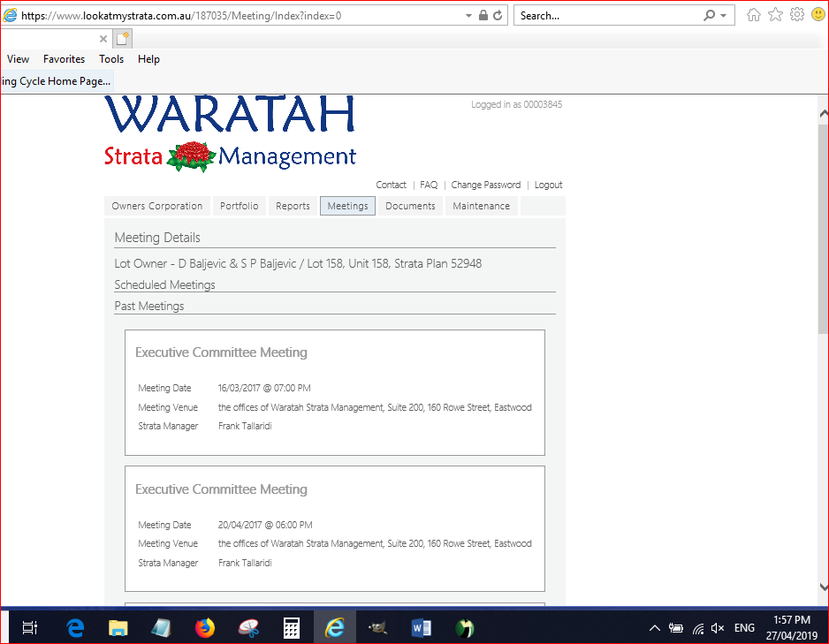
Task: Click the battery power icon in system tray
Action: [676, 627]
